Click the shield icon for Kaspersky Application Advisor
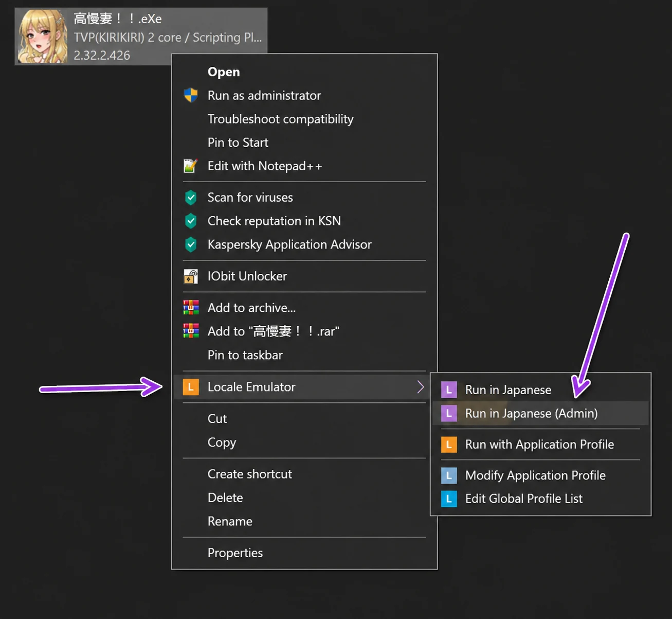Screen dimensions: 672x619 [191, 244]
